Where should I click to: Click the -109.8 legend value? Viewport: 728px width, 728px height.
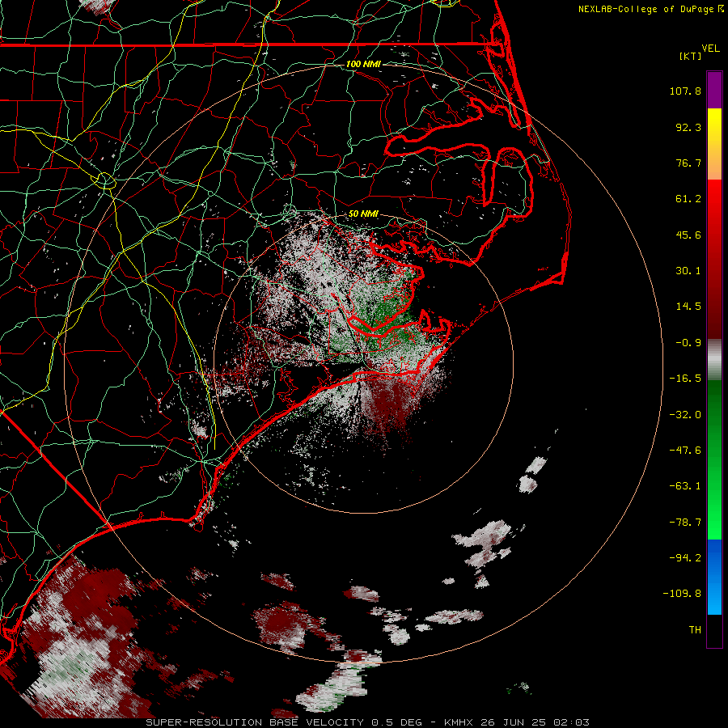[682, 594]
